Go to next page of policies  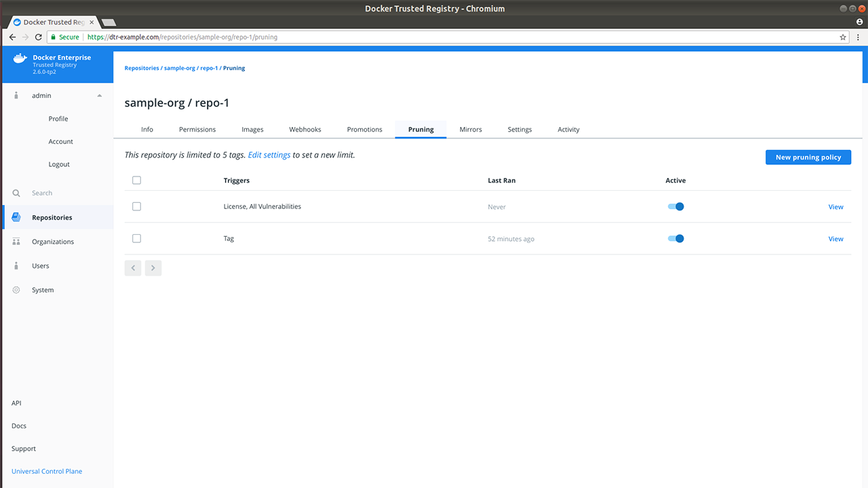153,268
